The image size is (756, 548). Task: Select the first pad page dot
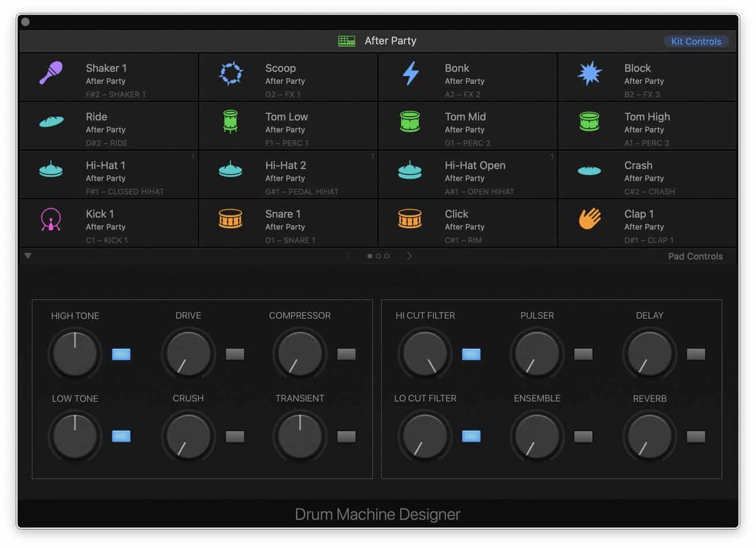[370, 256]
